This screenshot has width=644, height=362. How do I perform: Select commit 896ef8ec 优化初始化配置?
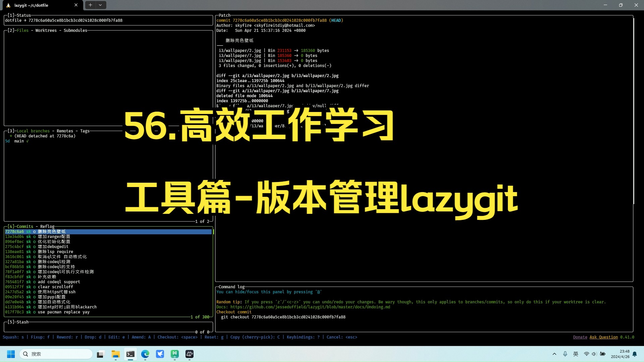pyautogui.click(x=108, y=242)
